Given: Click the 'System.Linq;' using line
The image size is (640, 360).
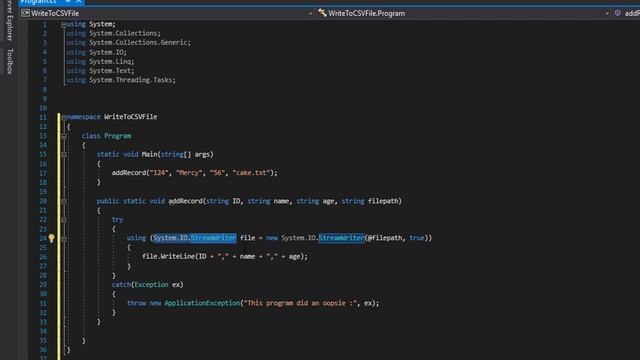Looking at the screenshot, I should [x=112, y=62].
